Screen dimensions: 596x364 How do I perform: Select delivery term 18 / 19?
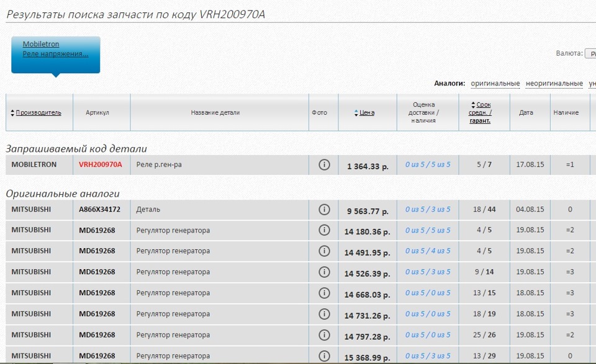tap(484, 314)
